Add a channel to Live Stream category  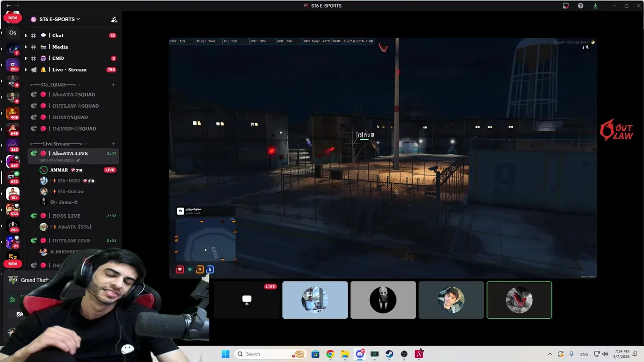114,144
